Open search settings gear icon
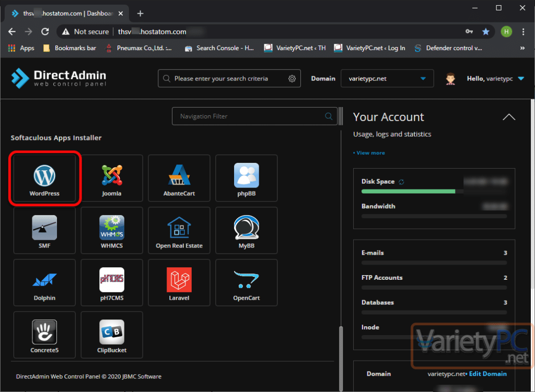 pyautogui.click(x=292, y=79)
